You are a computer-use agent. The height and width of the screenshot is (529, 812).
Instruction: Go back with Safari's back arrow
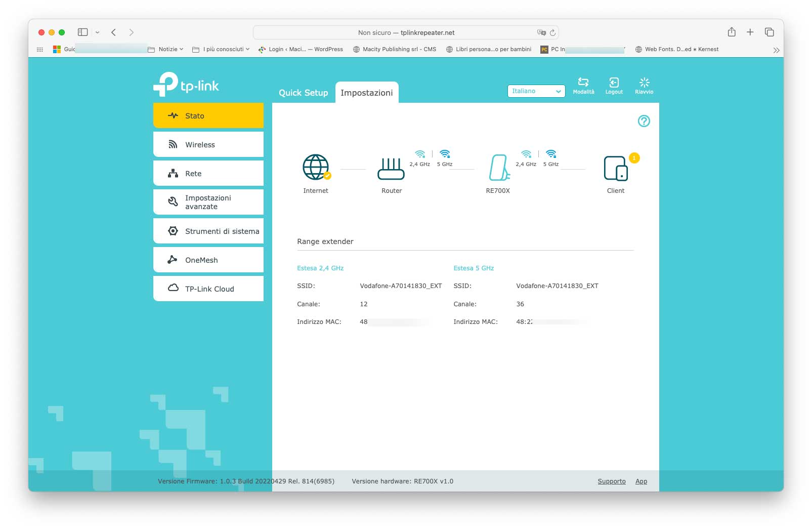coord(114,32)
